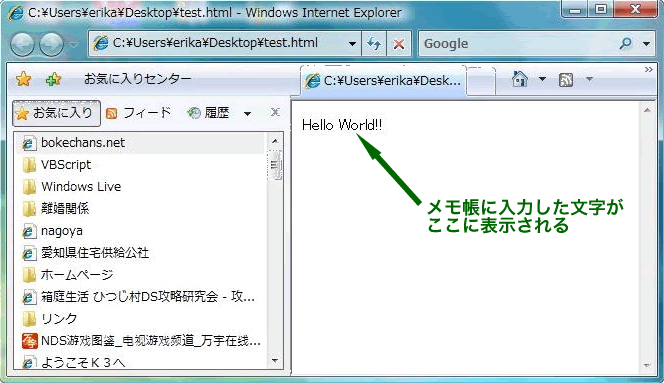Image resolution: width=664 pixels, height=383 pixels.
Task: Click the red Stop loading icon
Action: click(398, 44)
